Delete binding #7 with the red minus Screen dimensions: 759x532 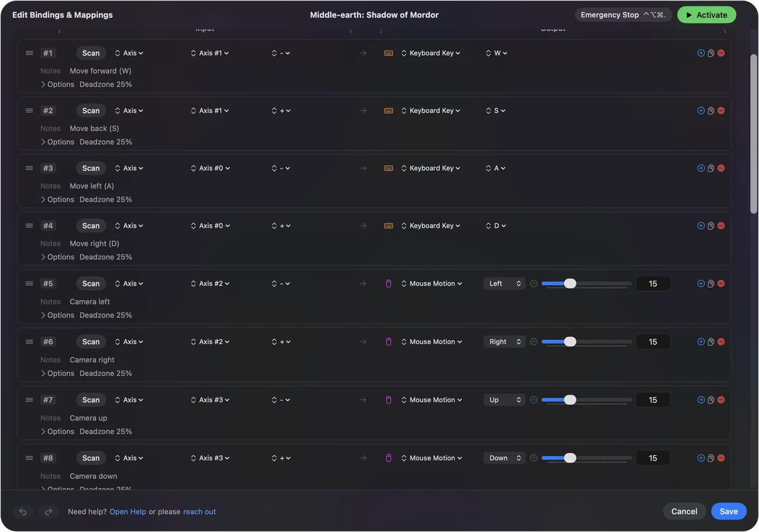721,400
